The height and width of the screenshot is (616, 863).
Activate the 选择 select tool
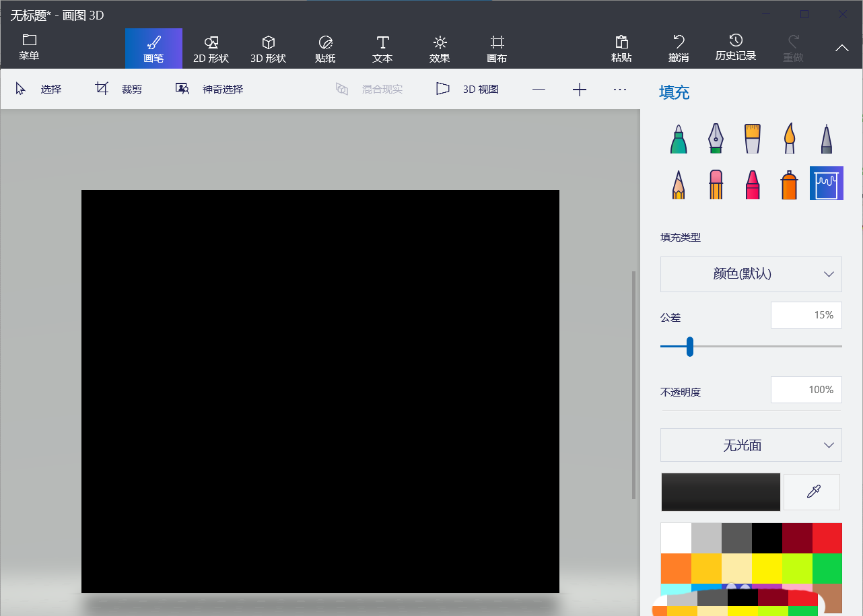[38, 89]
